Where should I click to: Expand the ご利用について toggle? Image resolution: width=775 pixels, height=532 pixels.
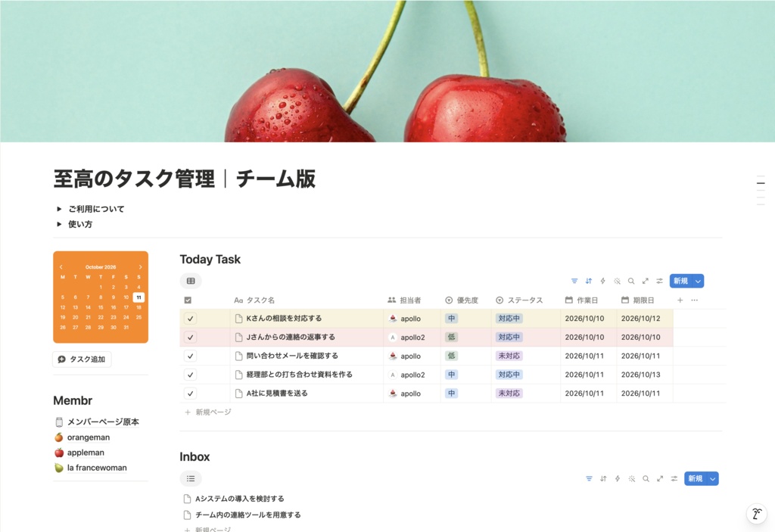click(59, 209)
